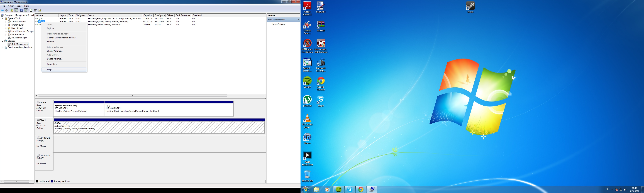Image resolution: width=644 pixels, height=193 pixels.
Task: Sort by the Capacity column header
Action: 148,16
